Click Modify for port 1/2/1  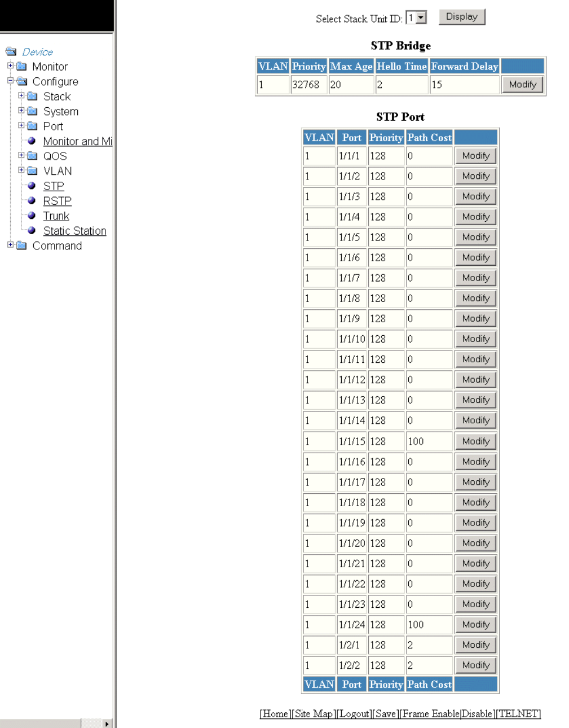point(476,644)
